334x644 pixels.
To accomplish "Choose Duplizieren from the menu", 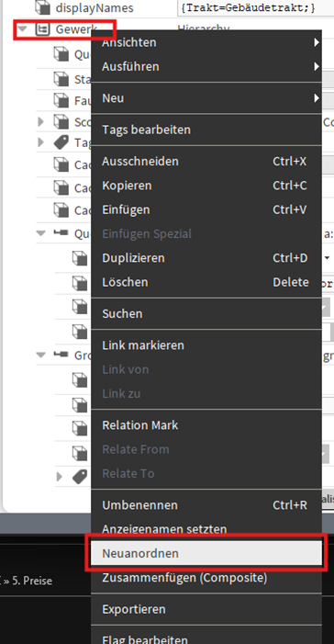I will click(206, 258).
